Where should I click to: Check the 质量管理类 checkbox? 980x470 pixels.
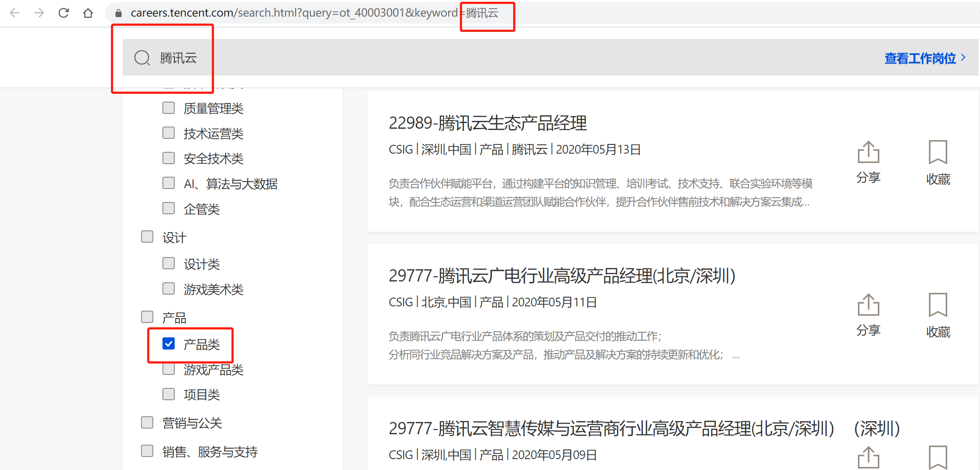click(169, 108)
